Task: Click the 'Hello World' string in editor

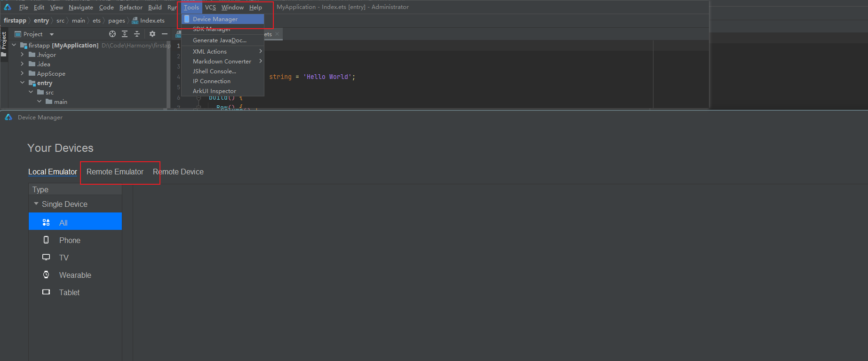Action: click(x=327, y=77)
